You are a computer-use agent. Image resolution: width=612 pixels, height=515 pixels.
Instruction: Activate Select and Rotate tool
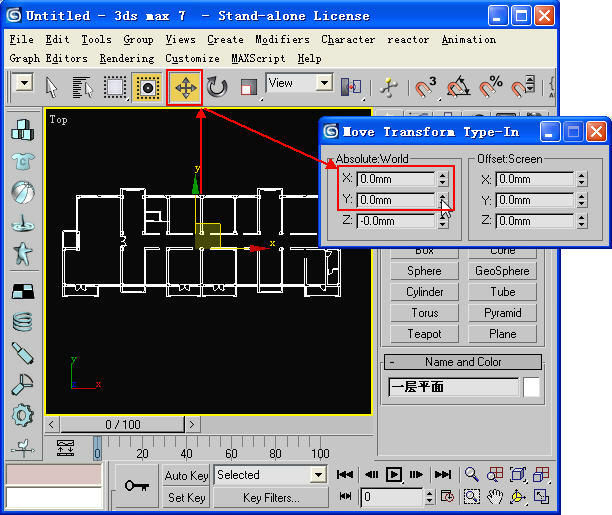pos(217,87)
